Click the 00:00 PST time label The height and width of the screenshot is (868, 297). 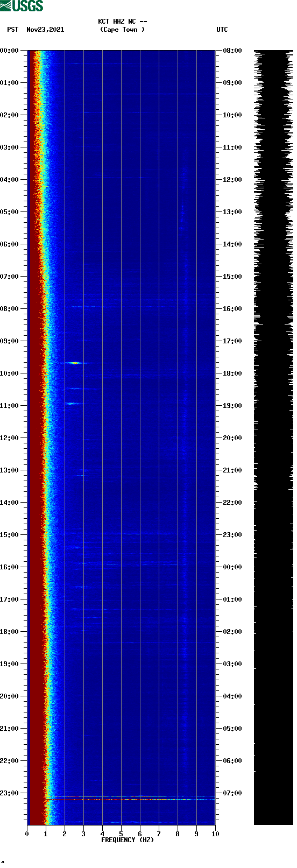tap(10, 51)
